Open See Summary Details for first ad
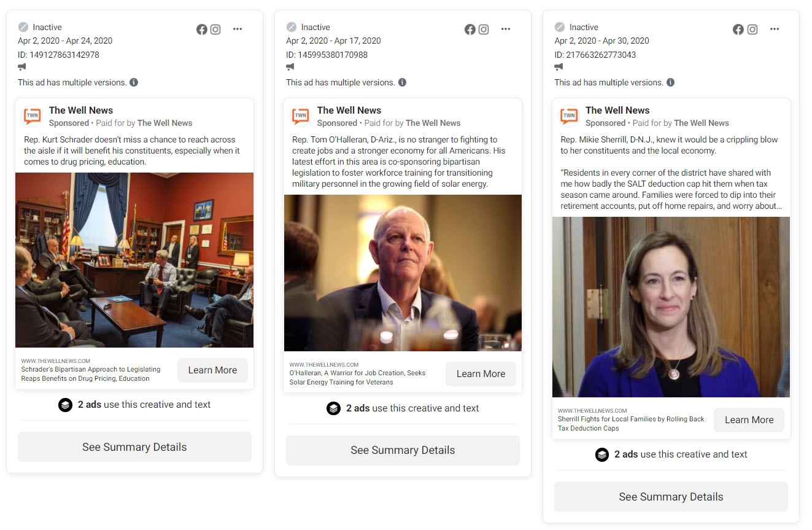Screen dimensions: 812x530 134,447
